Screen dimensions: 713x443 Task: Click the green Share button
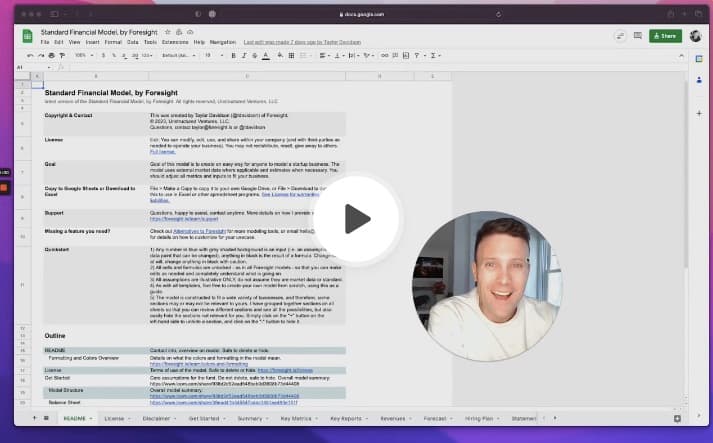click(665, 35)
